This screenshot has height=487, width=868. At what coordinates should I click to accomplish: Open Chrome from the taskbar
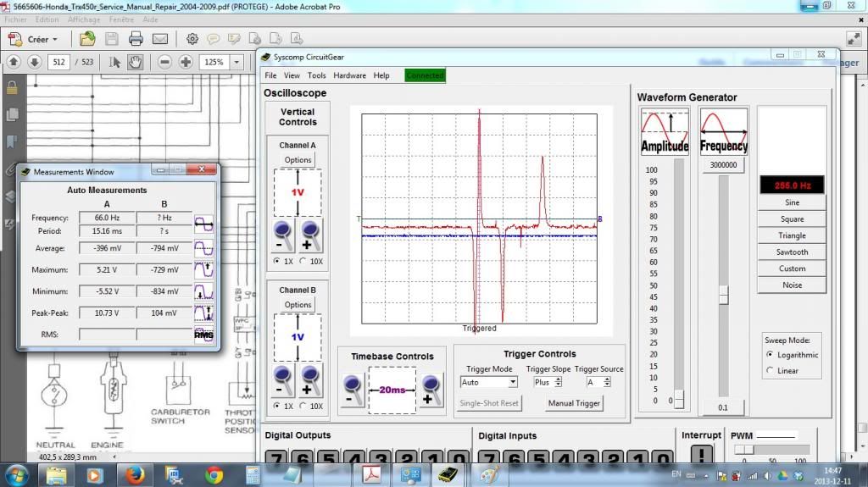point(214,475)
